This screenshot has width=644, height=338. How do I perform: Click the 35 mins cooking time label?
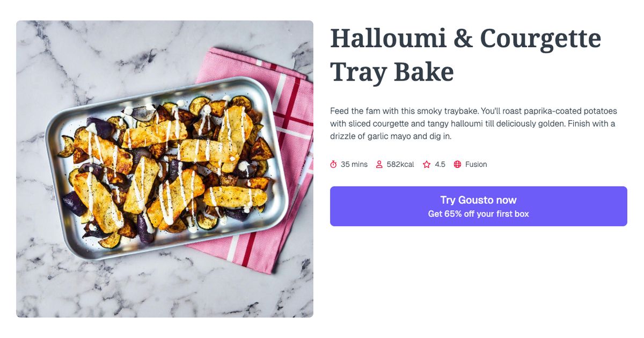tap(354, 164)
